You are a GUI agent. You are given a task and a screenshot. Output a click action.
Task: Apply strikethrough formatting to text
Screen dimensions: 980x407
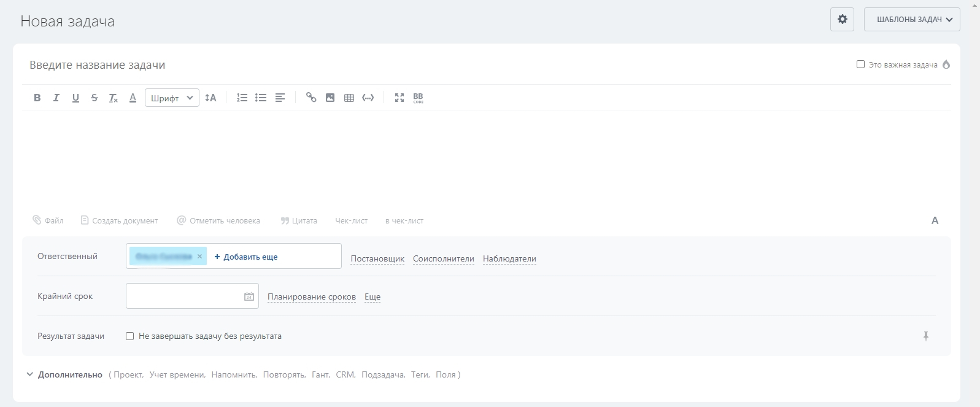(x=94, y=98)
